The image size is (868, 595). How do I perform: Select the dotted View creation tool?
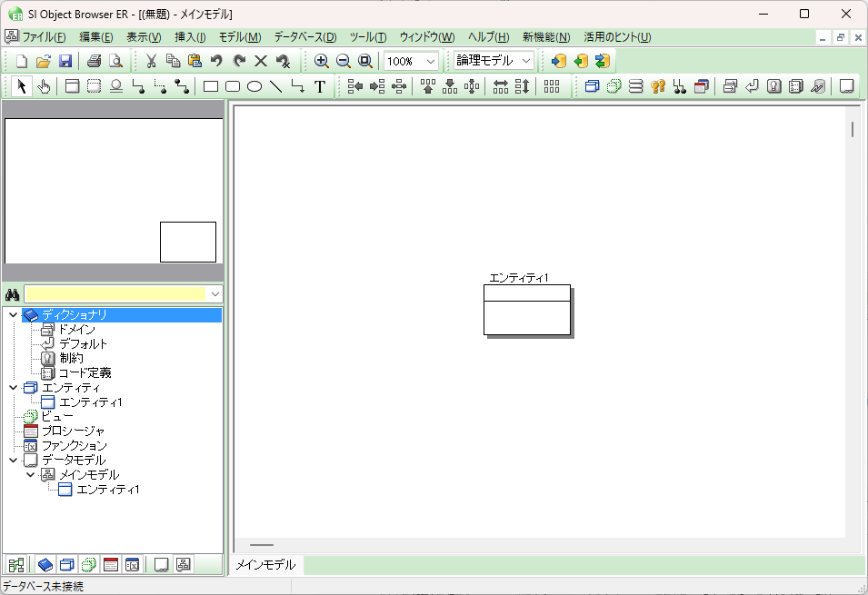(x=95, y=86)
